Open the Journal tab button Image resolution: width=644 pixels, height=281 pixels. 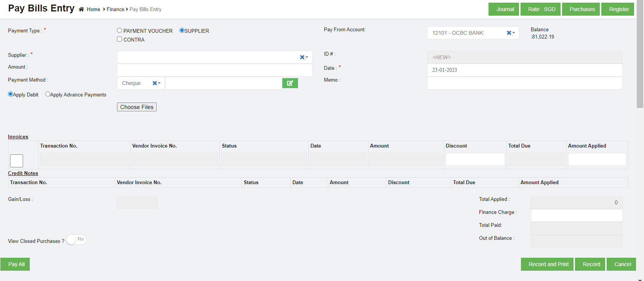[505, 9]
